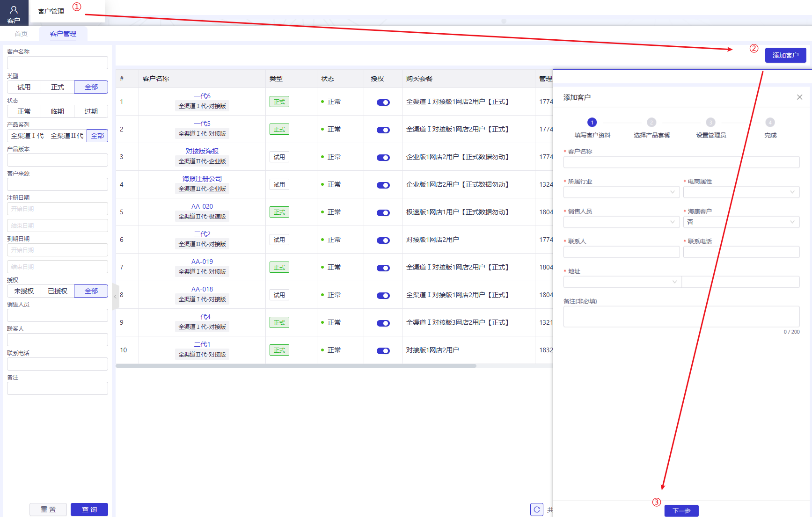Select 临期 status filter
This screenshot has width=812, height=517.
(x=58, y=111)
